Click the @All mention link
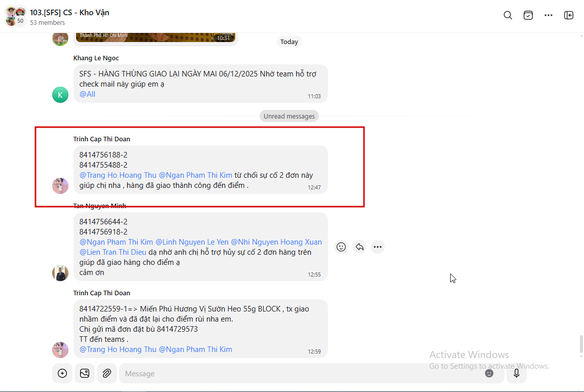The image size is (584, 392). pos(87,94)
